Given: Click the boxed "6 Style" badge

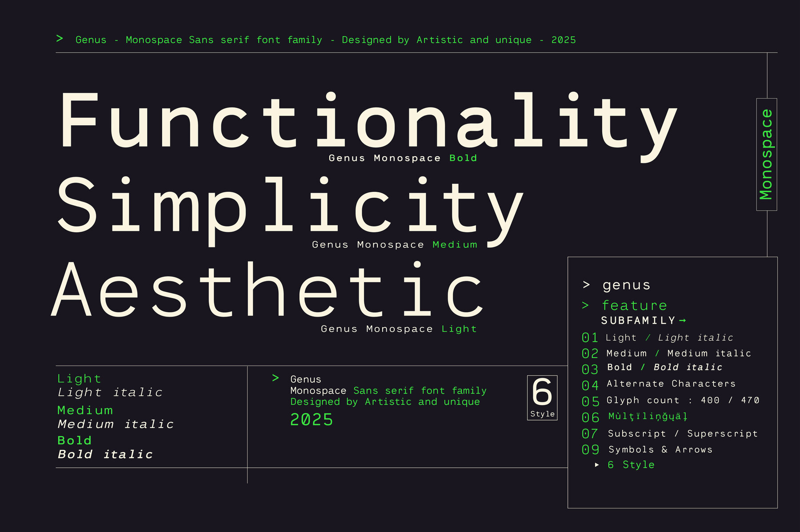Looking at the screenshot, I should pyautogui.click(x=542, y=397).
